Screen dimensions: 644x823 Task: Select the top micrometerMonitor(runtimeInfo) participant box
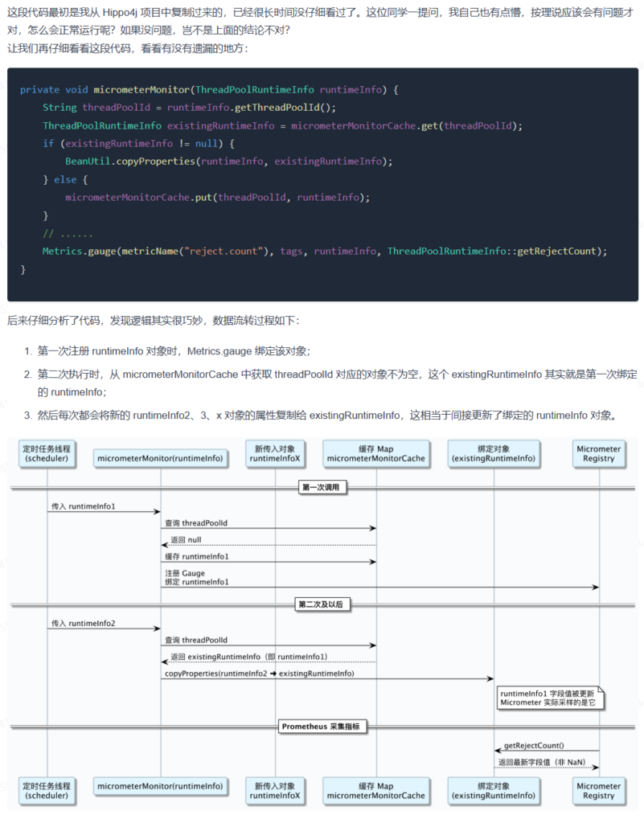click(160, 458)
